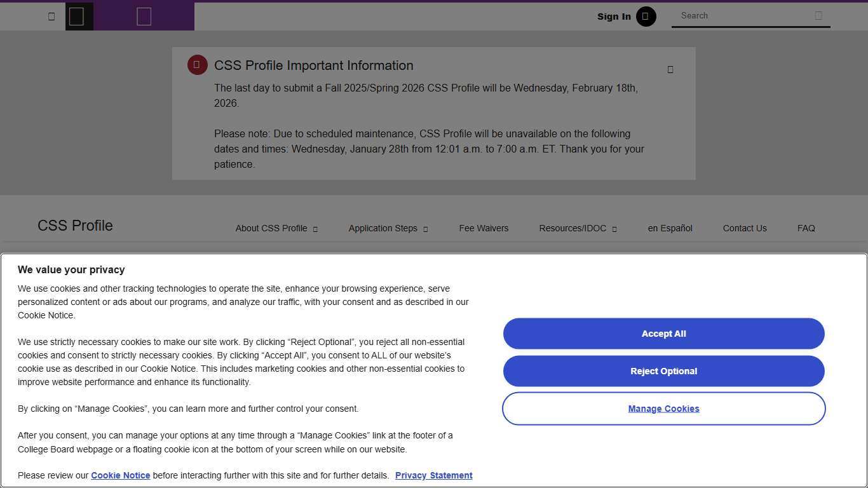Screen dimensions: 868x488
Task: Click the search magnifier icon
Action: [819, 15]
